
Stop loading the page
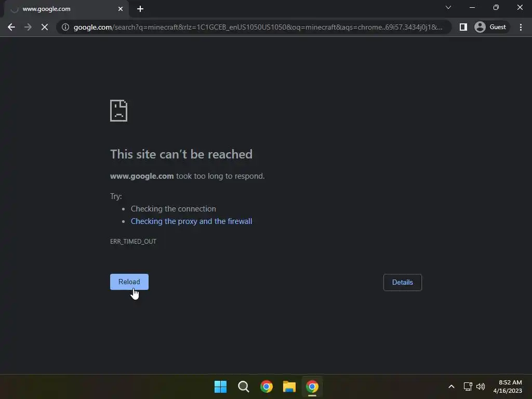45,27
